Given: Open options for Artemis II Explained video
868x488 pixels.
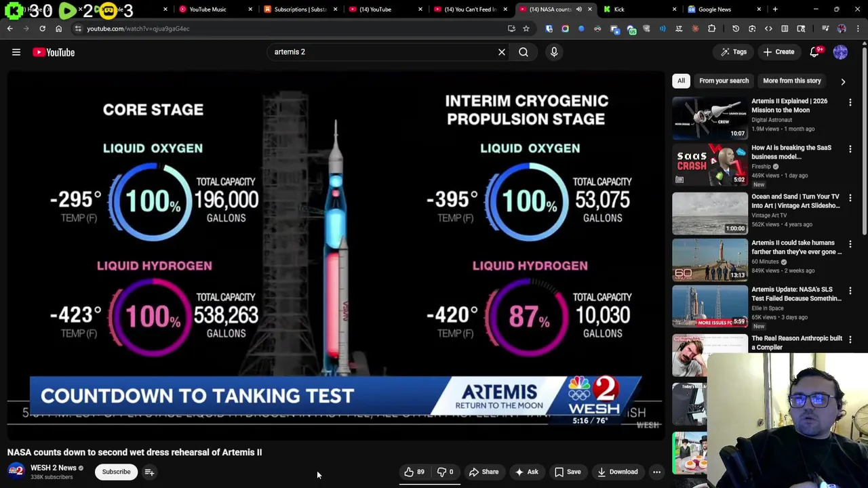Looking at the screenshot, I should [850, 102].
